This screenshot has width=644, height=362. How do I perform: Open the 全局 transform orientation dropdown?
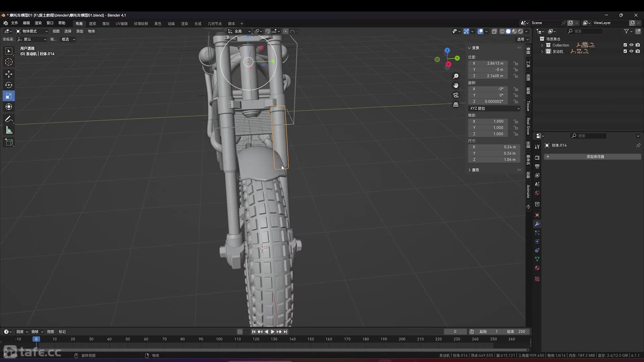pos(239,31)
